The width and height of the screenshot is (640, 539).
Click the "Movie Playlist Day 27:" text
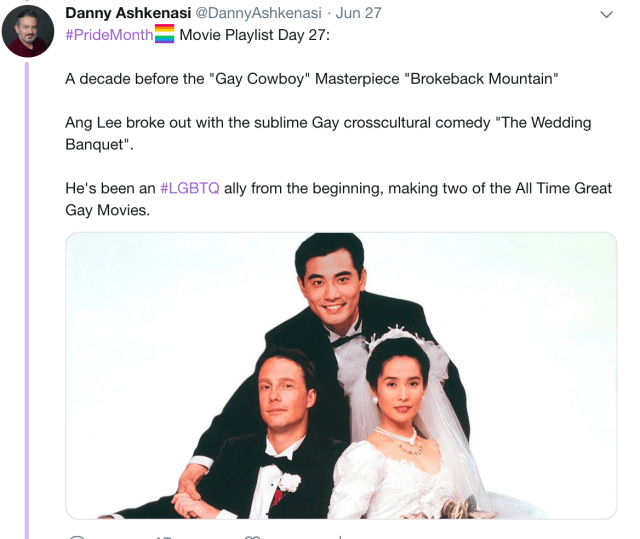[x=254, y=35]
